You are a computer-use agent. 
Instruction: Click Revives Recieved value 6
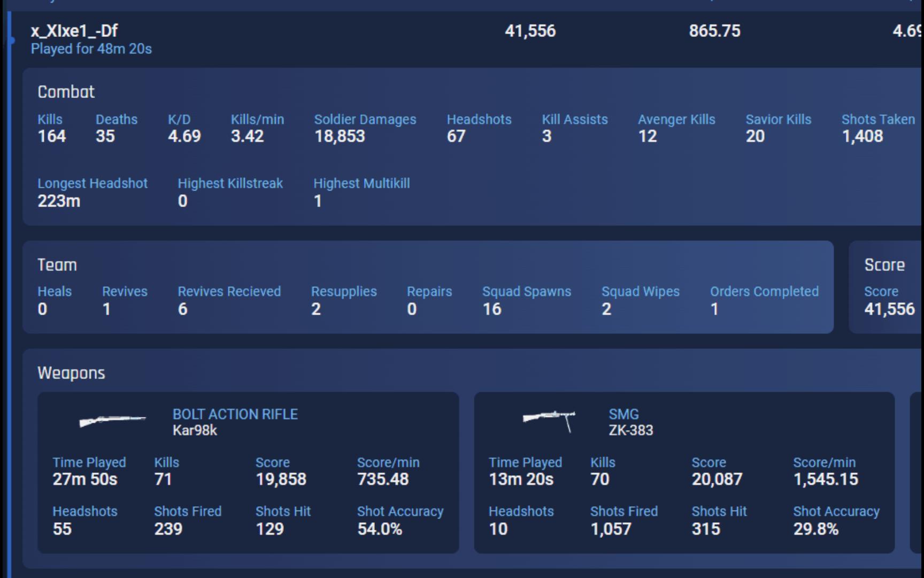[183, 309]
